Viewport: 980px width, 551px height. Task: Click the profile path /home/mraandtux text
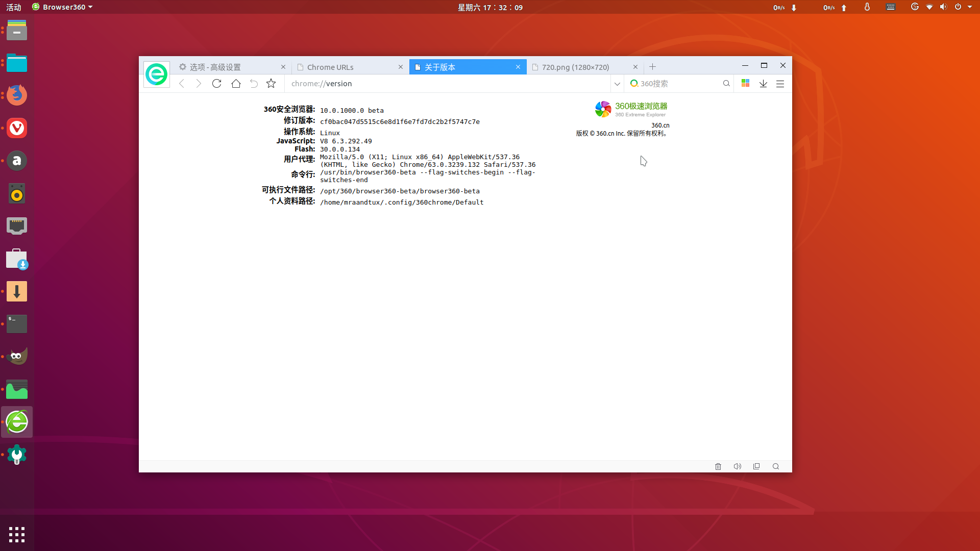pos(402,203)
